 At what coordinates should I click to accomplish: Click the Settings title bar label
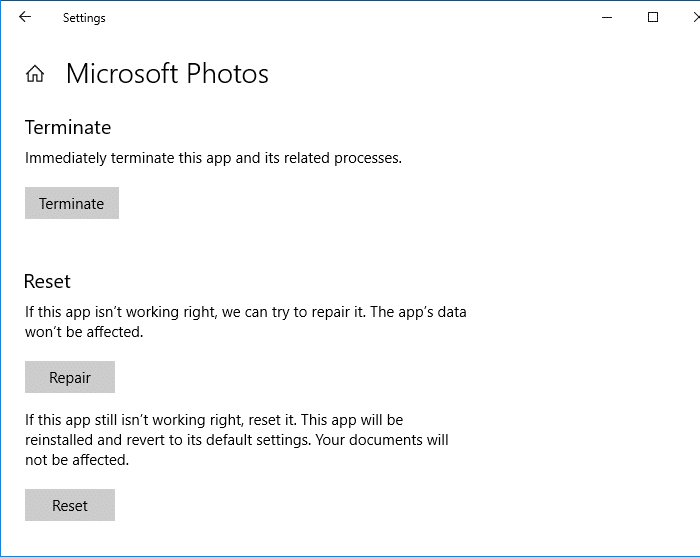84,18
